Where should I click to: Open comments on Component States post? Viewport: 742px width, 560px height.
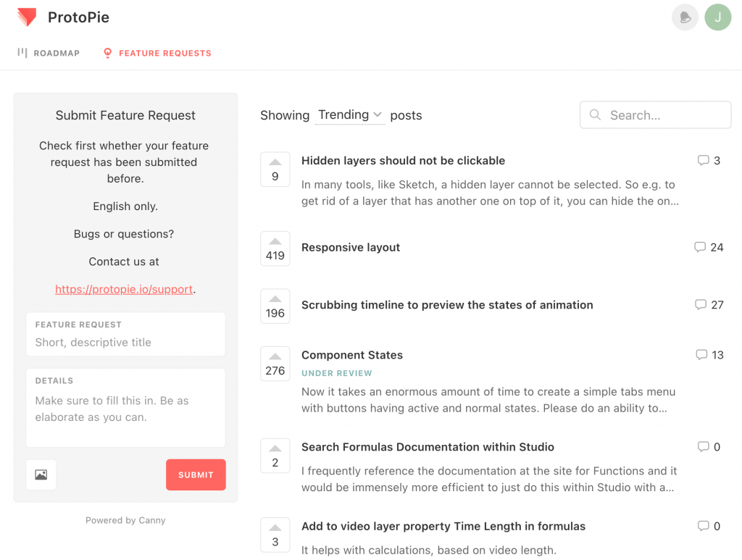709,355
